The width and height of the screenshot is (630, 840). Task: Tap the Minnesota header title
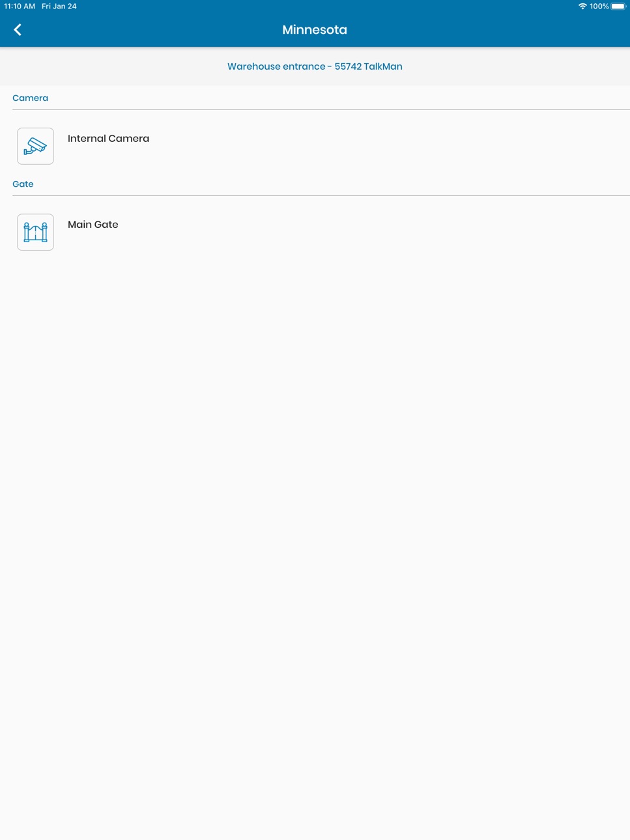[x=315, y=29]
